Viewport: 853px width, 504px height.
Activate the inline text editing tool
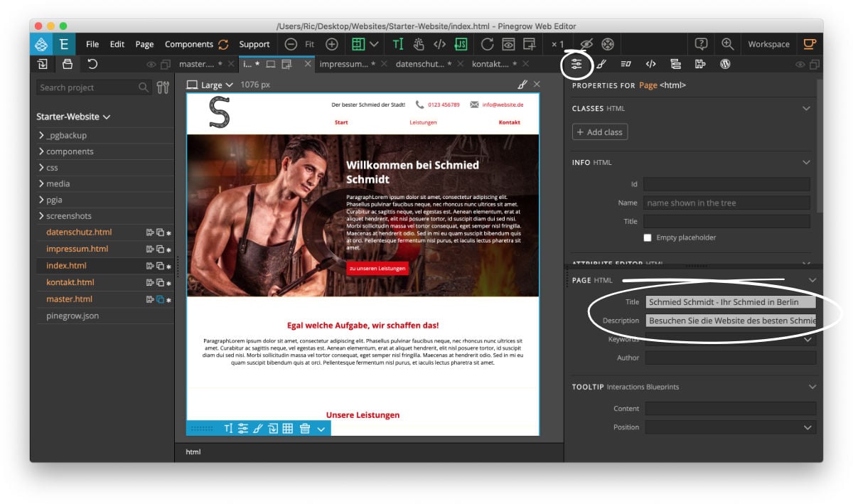click(397, 44)
